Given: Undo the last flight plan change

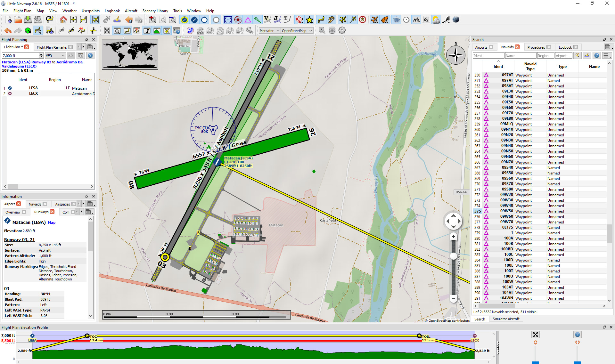Looking at the screenshot, I should 8,31.
